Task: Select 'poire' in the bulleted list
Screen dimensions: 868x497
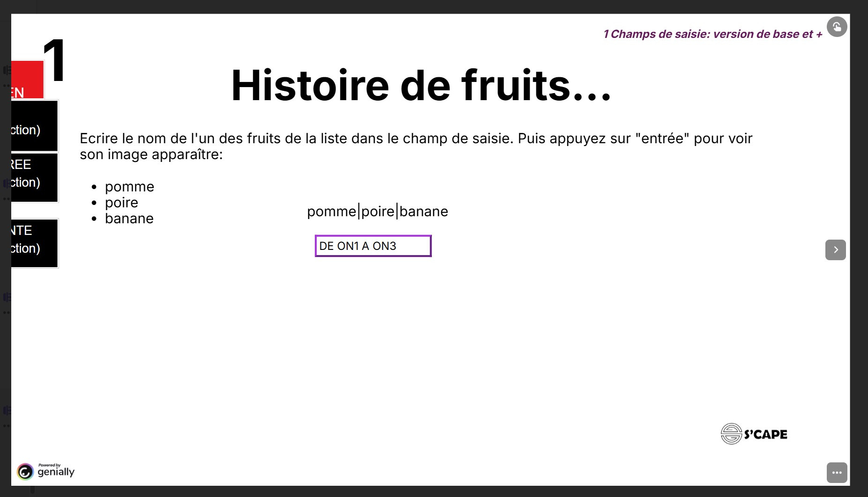Action: tap(121, 203)
